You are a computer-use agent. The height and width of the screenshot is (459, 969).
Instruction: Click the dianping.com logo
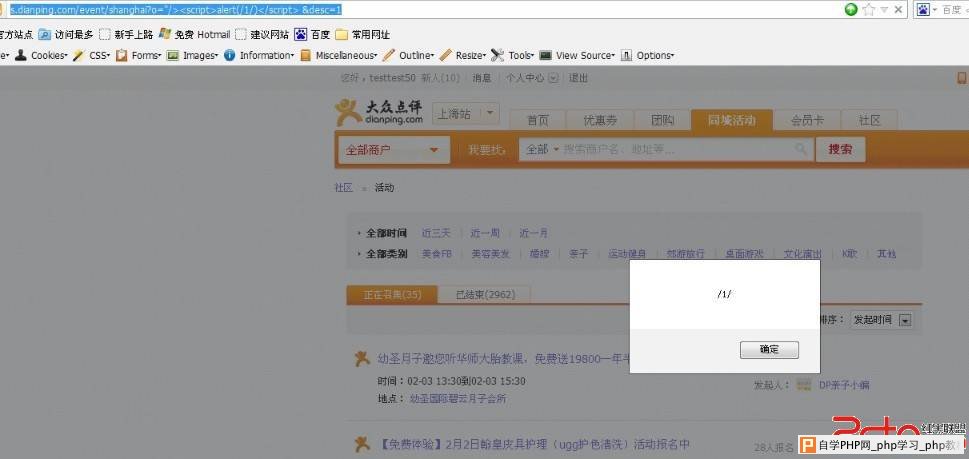click(x=379, y=112)
